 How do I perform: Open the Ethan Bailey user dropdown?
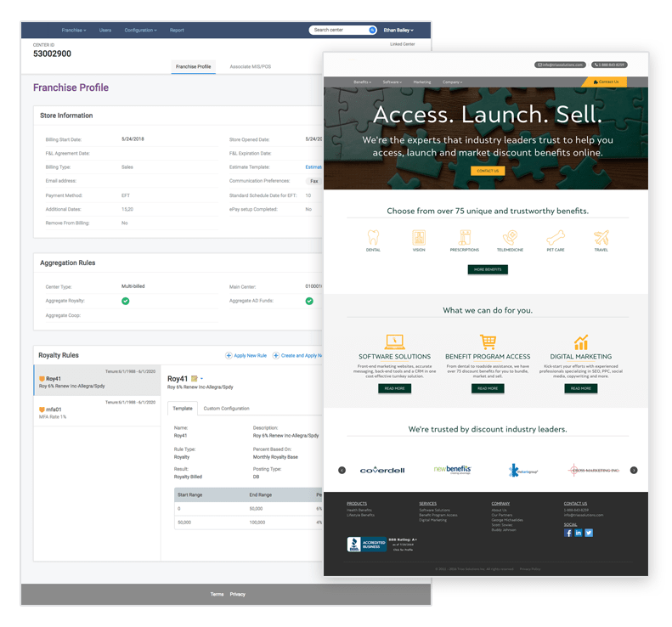(398, 30)
